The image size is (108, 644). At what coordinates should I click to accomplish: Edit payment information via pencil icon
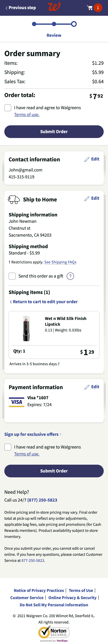coord(87,387)
